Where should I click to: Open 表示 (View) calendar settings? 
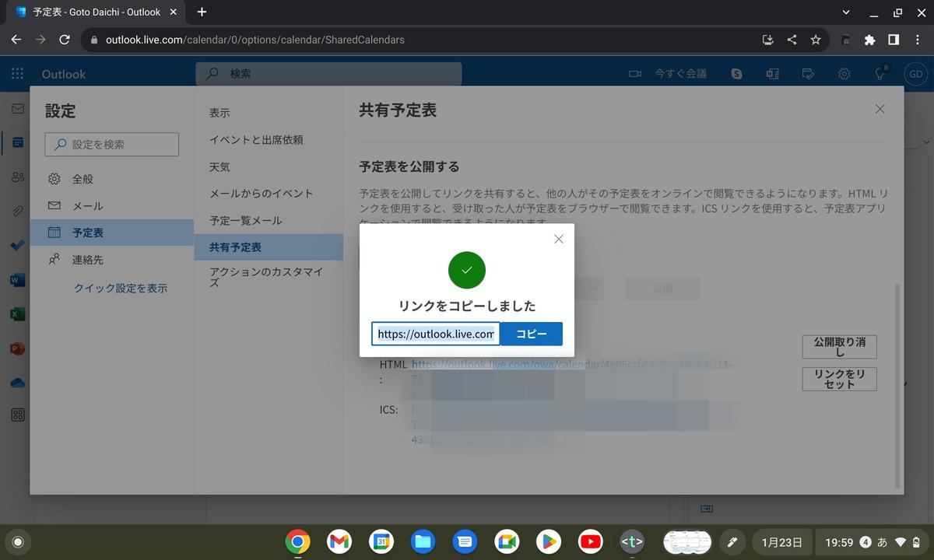tap(269, 113)
